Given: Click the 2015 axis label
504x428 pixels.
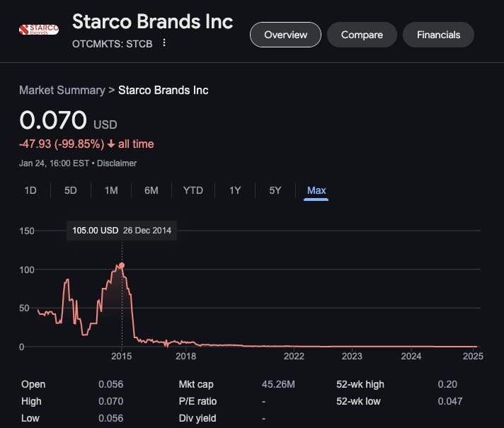Looking at the screenshot, I should (122, 356).
